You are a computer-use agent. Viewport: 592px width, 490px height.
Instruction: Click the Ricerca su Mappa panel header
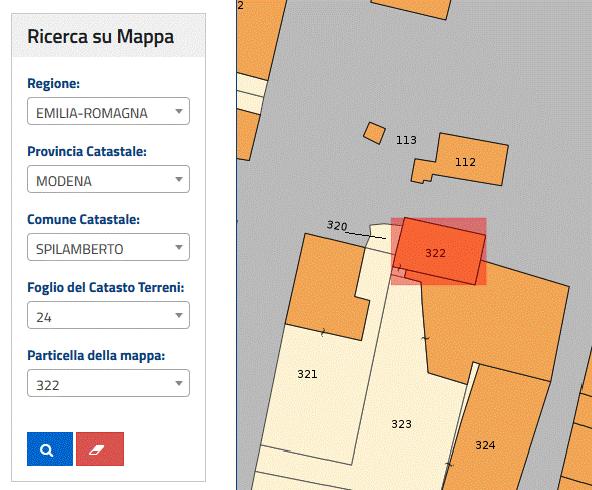(108, 36)
